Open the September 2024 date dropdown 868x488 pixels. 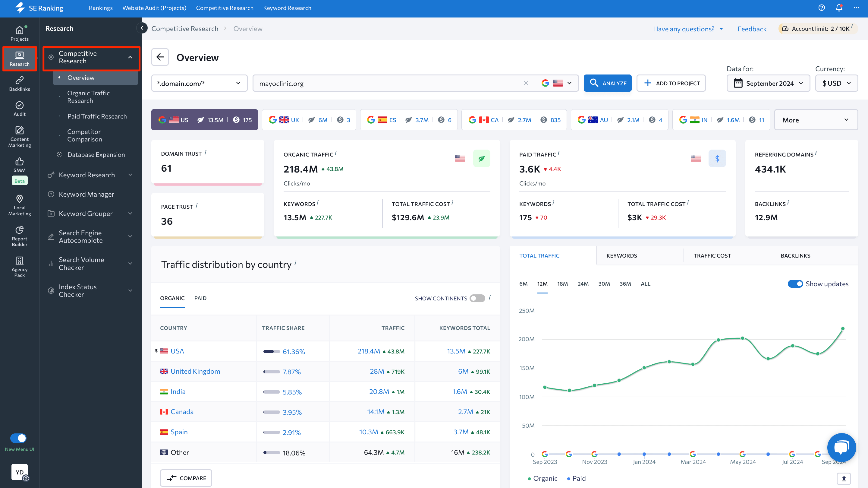point(769,83)
